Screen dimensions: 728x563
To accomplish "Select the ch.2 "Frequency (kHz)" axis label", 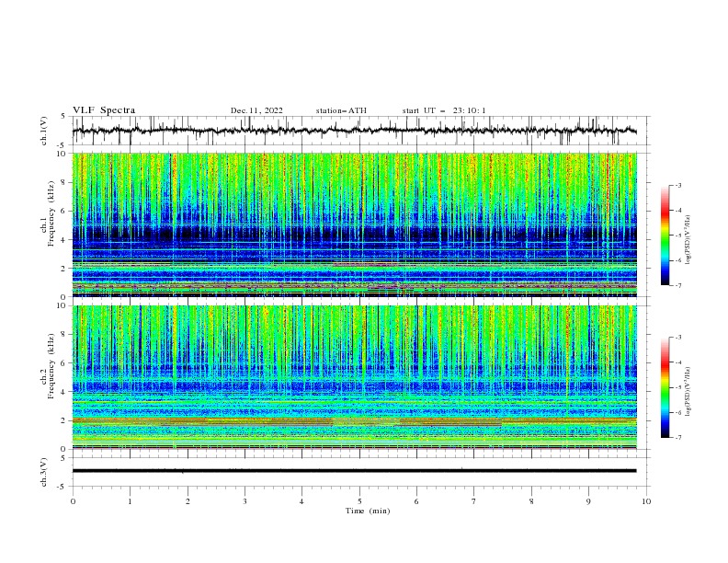I will pos(51,366).
